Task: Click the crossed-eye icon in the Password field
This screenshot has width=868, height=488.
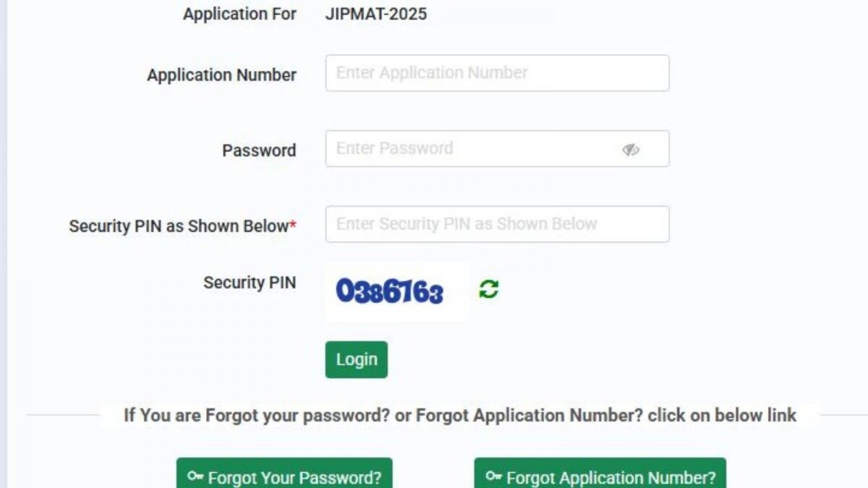Action: coord(631,150)
